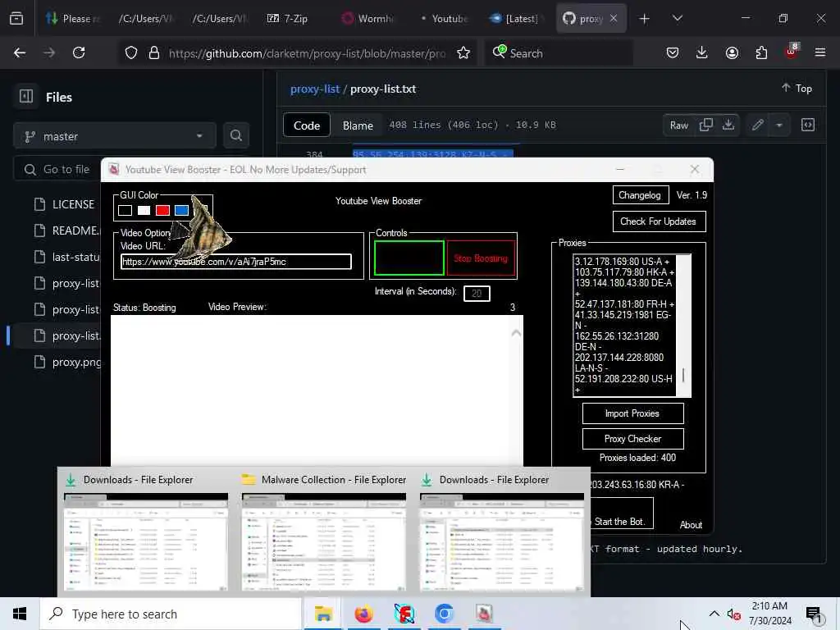Open the Firefox View button
Viewport: 840px width, 630px height.
point(16,19)
